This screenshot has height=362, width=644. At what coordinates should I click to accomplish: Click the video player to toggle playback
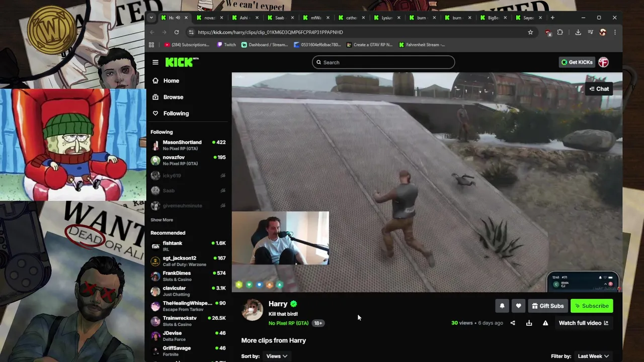[427, 182]
